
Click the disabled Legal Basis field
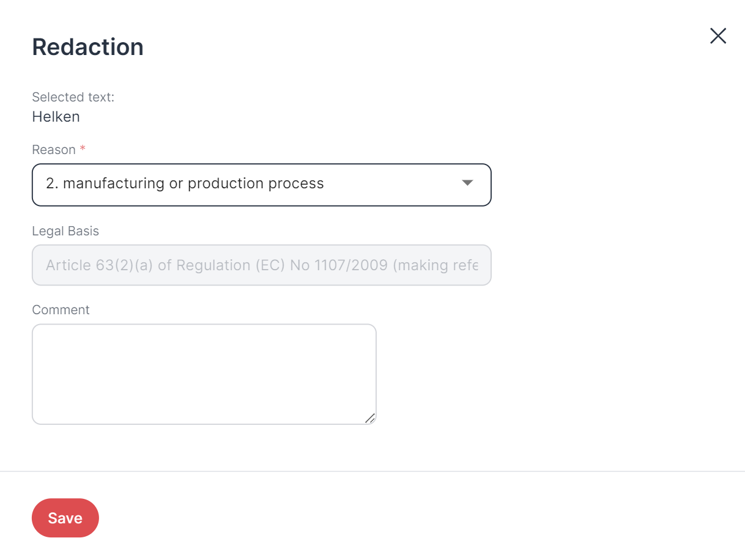[262, 265]
